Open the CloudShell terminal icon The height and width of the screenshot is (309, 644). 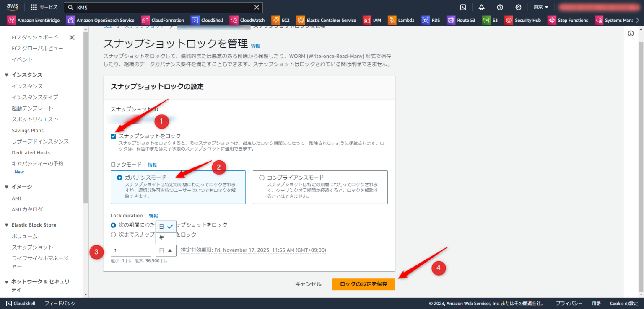pyautogui.click(x=462, y=7)
